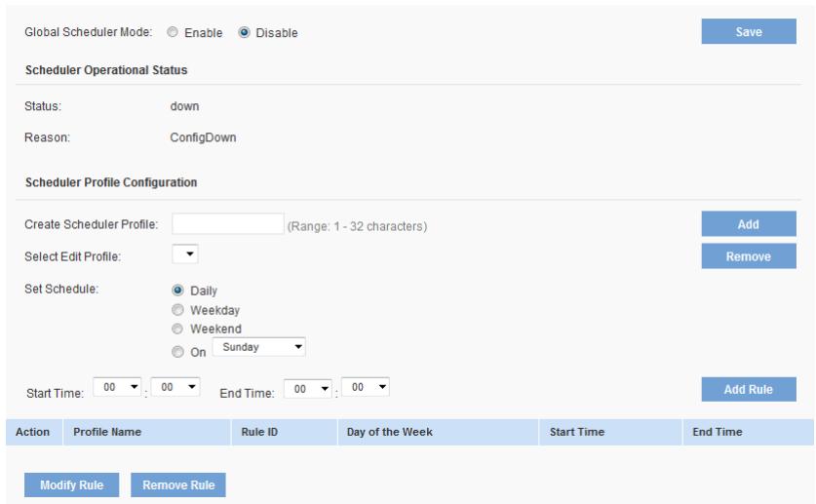
Task: Click the Remove profile button
Action: coord(748,256)
